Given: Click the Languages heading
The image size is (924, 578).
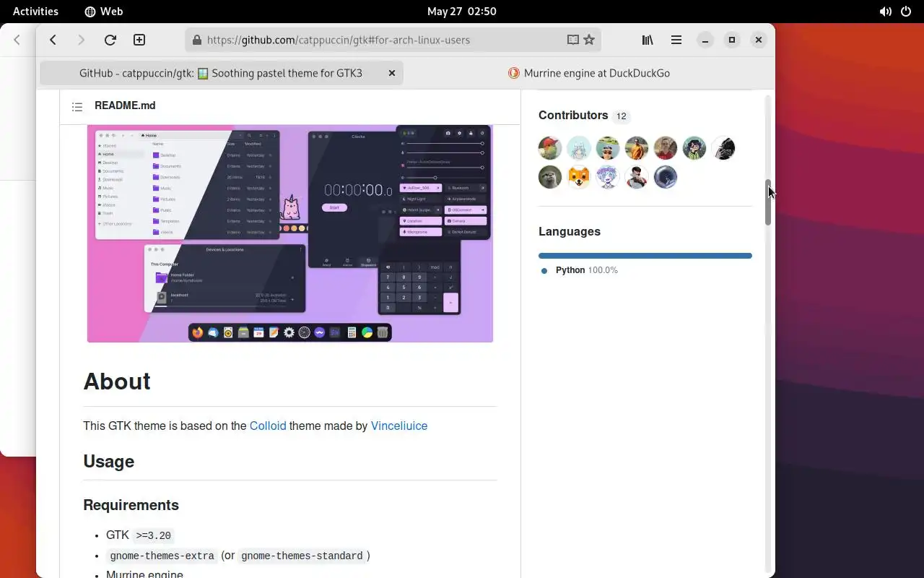Looking at the screenshot, I should pyautogui.click(x=570, y=231).
